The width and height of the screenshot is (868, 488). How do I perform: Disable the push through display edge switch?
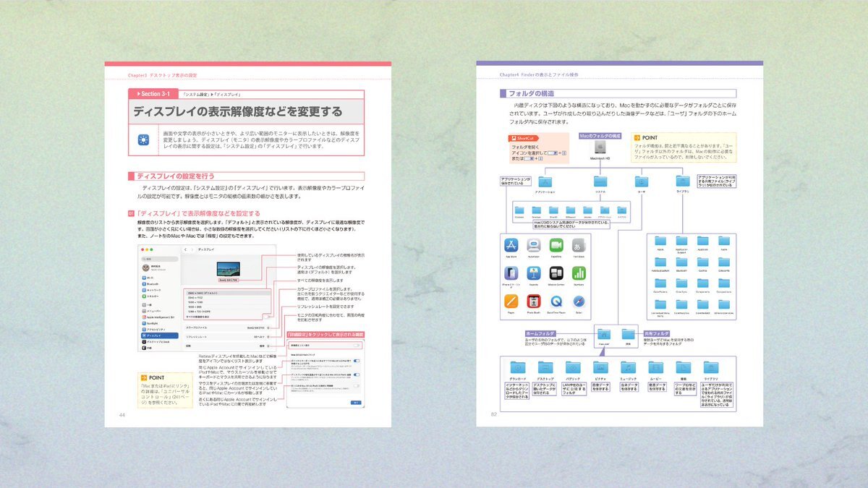(356, 375)
